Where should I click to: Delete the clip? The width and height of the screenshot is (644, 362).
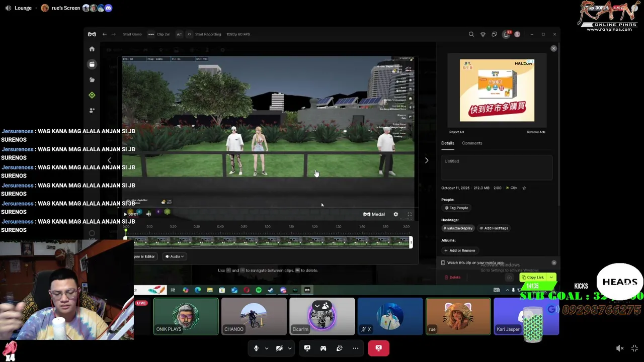pos(452,277)
